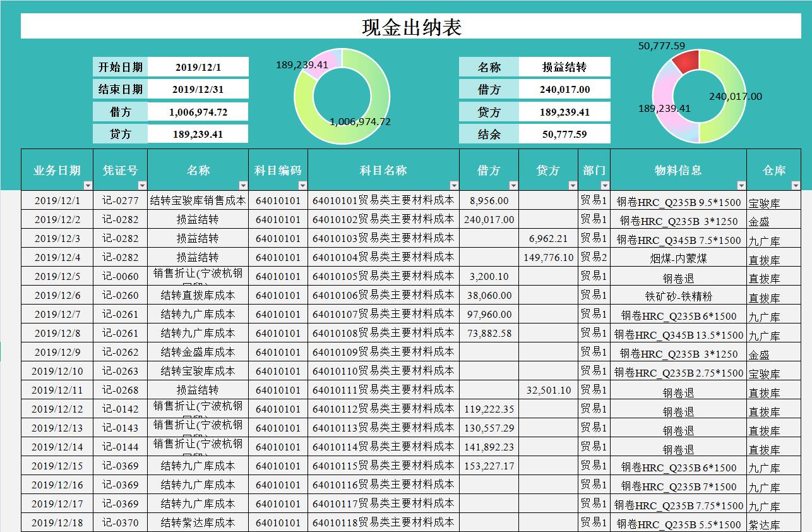This screenshot has width=812, height=532.
Task: Open the 凭证号 column filter dropdown
Action: pos(143,184)
